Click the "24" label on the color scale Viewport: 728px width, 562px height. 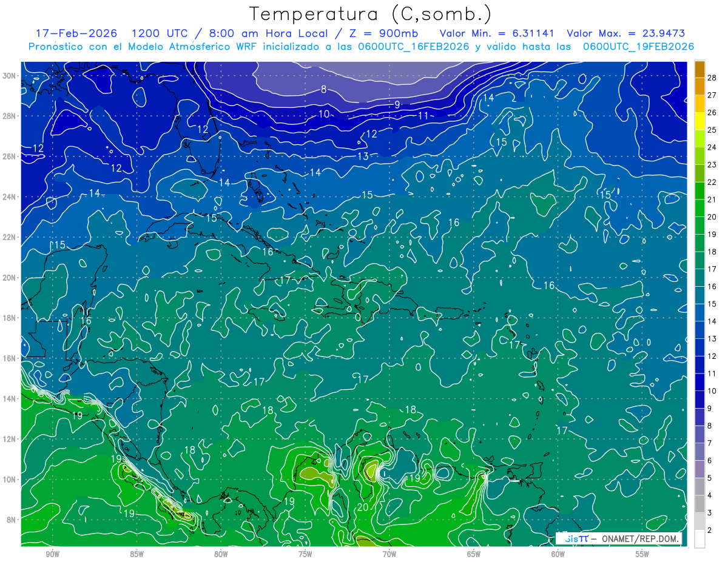tap(712, 147)
